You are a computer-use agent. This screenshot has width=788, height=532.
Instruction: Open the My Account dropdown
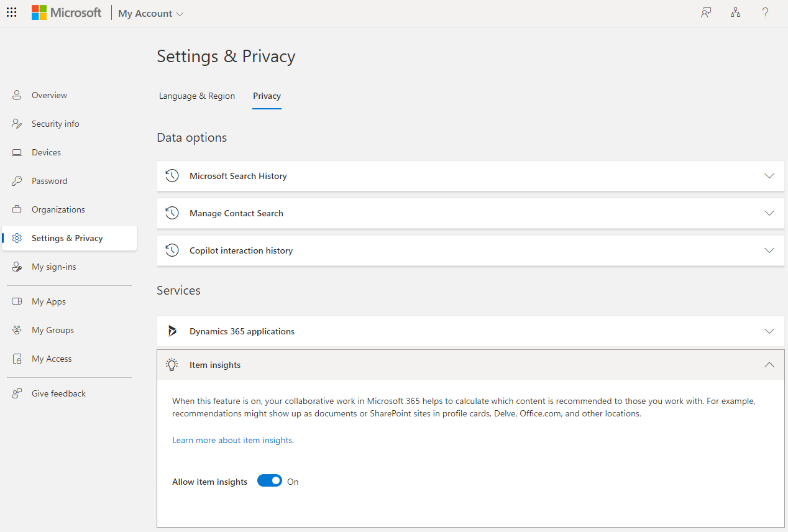click(x=150, y=12)
